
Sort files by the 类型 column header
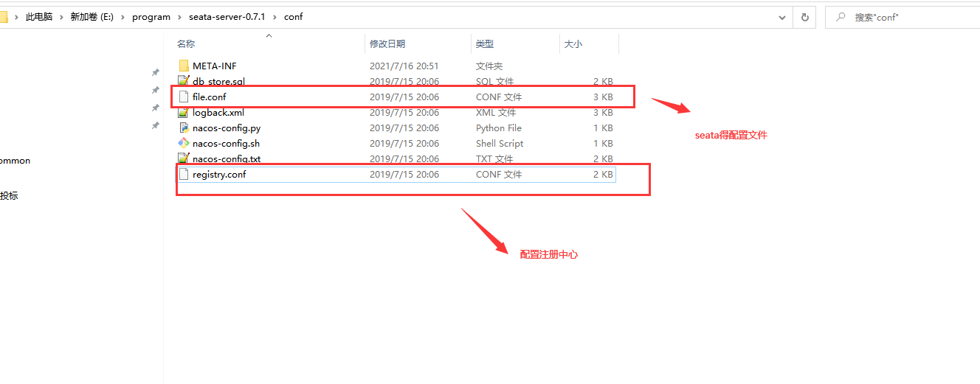[485, 44]
